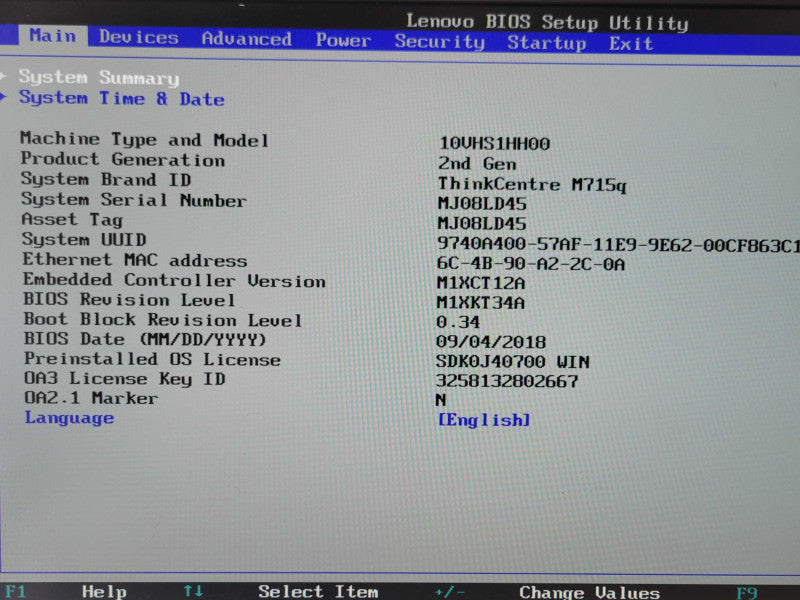Click the System UUID label
The image size is (800, 600).
coord(84,239)
